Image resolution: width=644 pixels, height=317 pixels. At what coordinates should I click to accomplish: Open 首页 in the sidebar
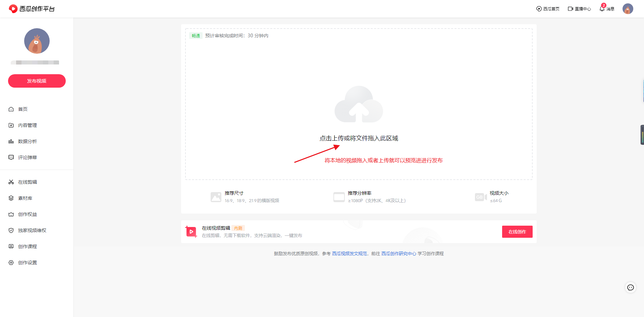(x=23, y=109)
